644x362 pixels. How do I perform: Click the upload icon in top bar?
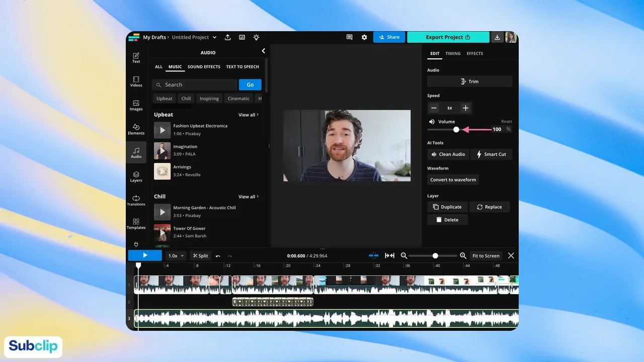tap(228, 37)
